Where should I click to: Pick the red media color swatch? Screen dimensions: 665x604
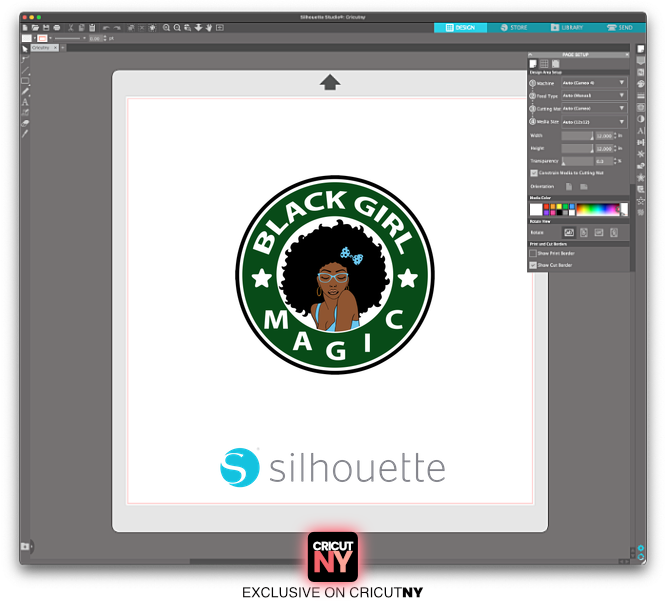[x=546, y=207]
